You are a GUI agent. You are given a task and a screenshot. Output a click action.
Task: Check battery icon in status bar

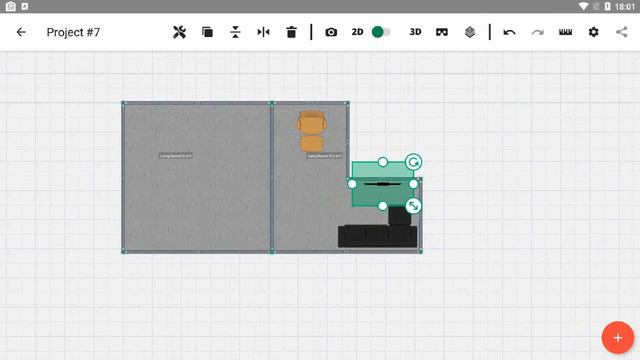607,6
